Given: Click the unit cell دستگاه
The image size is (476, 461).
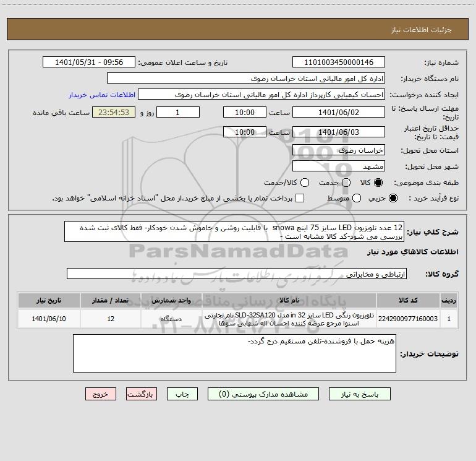Looking at the screenshot, I should tap(171, 319).
